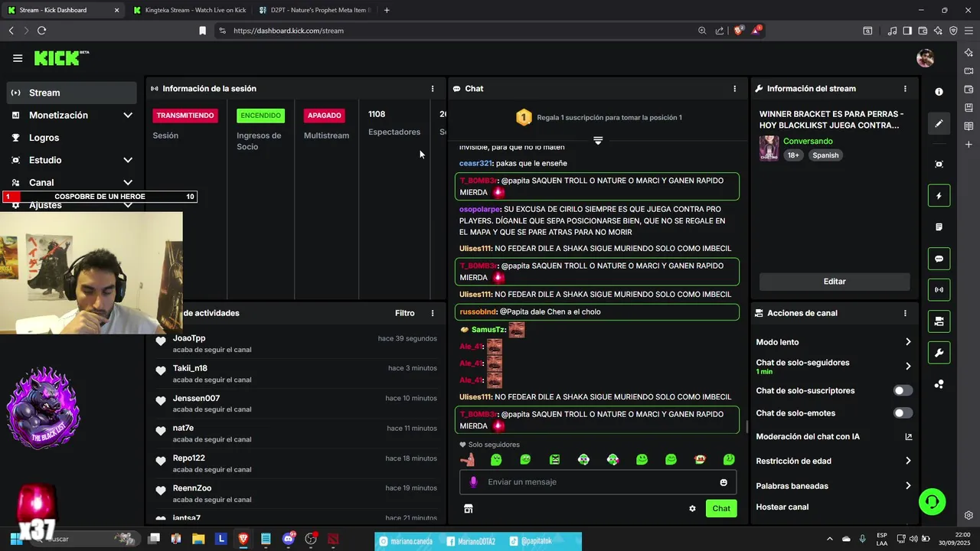Open the shop icon below the chat box

[x=469, y=508]
